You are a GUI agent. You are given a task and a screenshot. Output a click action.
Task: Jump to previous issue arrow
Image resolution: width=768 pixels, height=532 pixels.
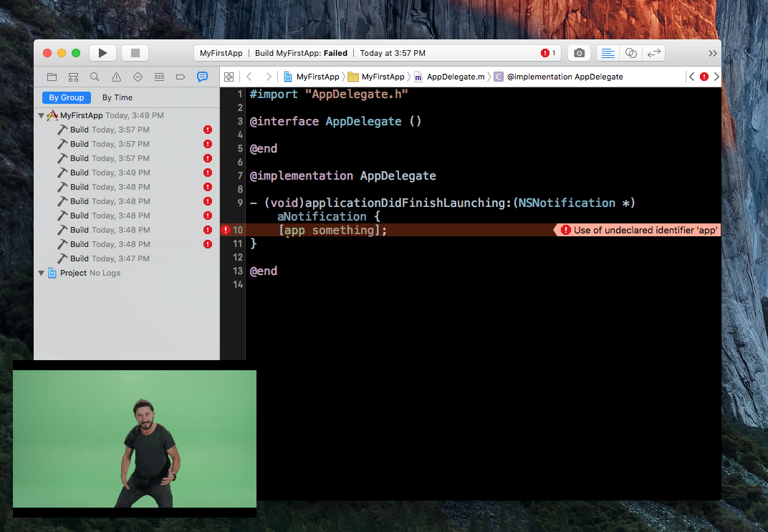[x=691, y=77]
